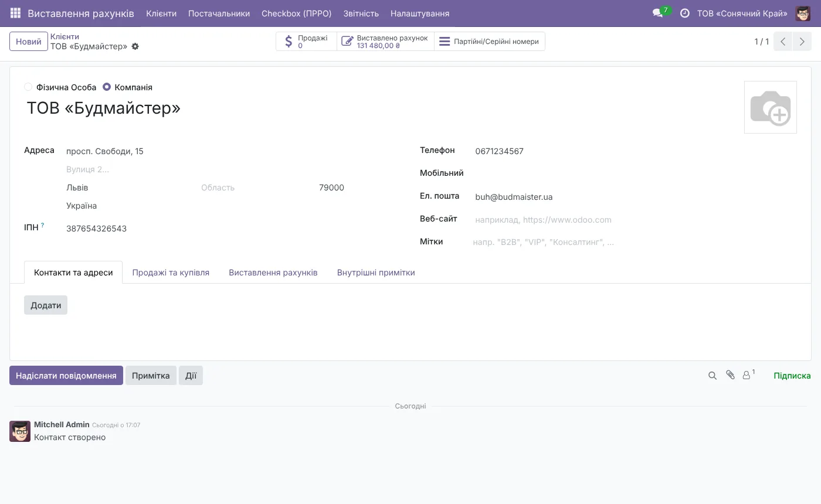This screenshot has width=821, height=504.
Task: Click the ІПН help question mark
Action: click(42, 225)
